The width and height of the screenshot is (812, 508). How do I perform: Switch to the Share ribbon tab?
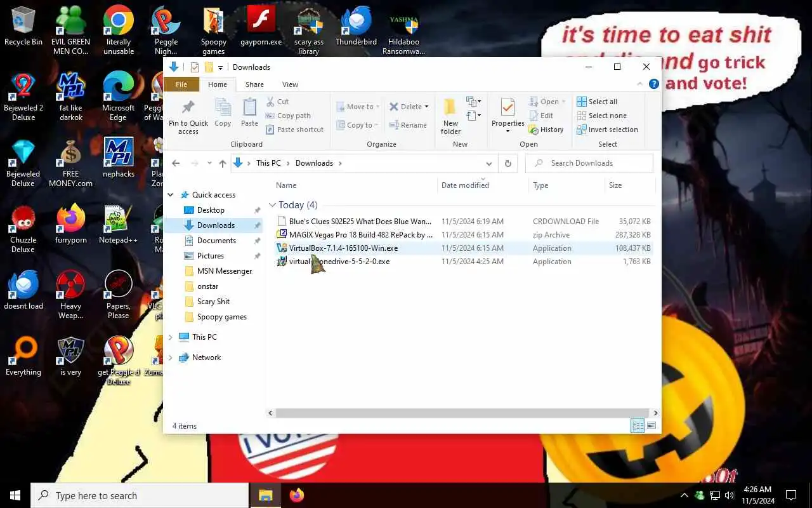click(x=254, y=84)
